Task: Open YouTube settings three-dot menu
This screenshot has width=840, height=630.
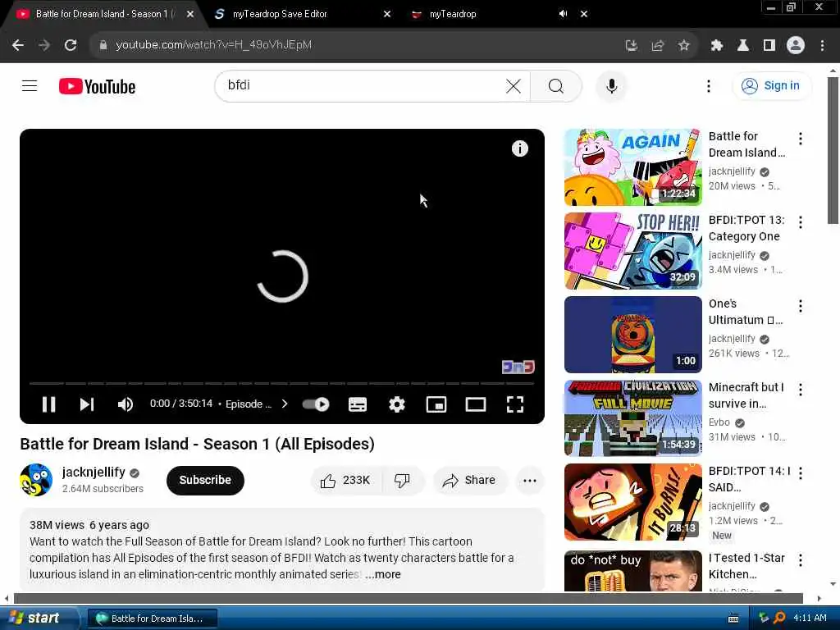Action: point(708,85)
